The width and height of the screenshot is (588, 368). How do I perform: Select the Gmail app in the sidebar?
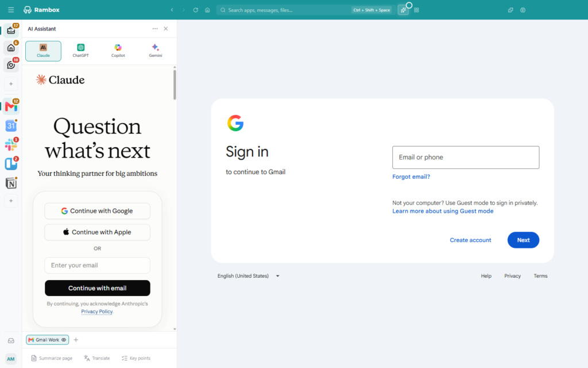11,106
